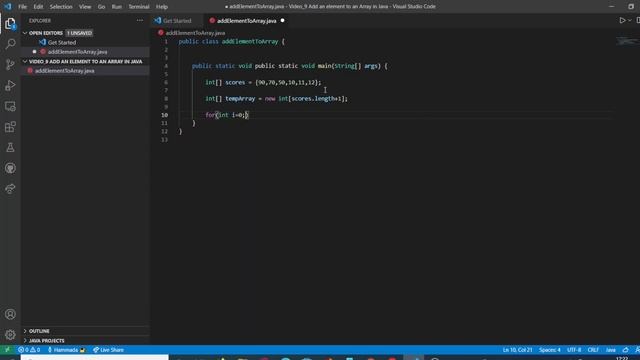Open the Help menu
The width and height of the screenshot is (640, 360).
[x=162, y=7]
